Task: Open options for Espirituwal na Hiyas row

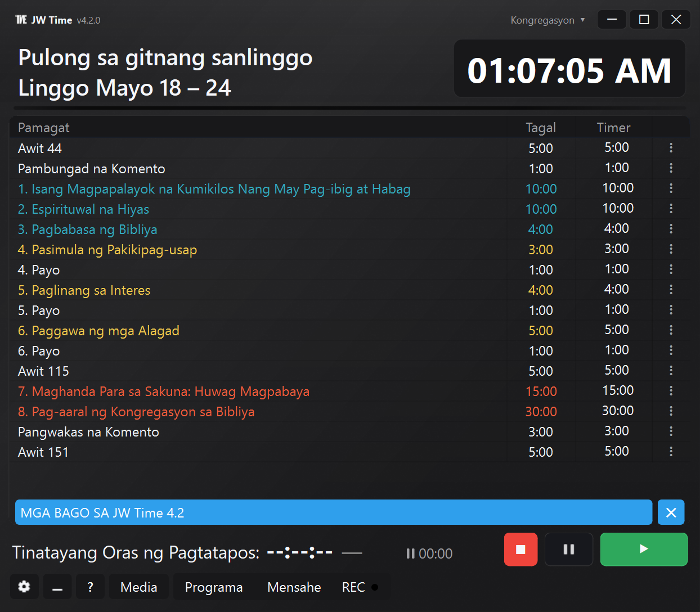Action: pos(671,209)
